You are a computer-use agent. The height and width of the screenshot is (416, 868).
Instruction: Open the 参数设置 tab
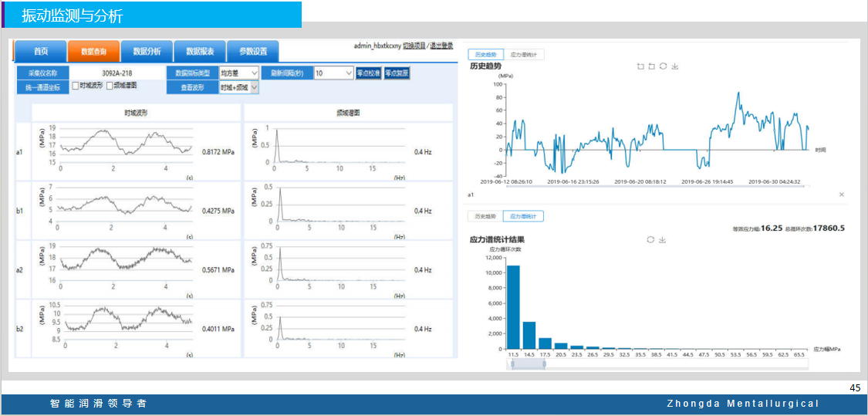pyautogui.click(x=253, y=52)
